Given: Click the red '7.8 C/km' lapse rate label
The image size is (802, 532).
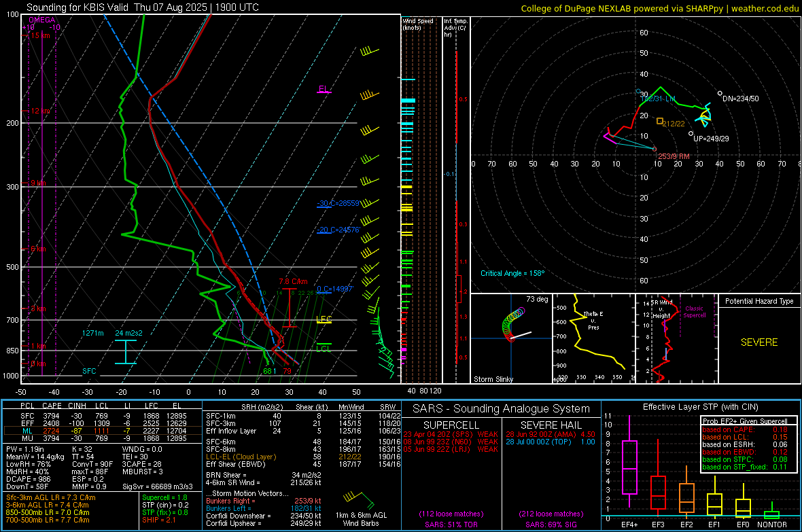Looking at the screenshot, I should pos(293,281).
